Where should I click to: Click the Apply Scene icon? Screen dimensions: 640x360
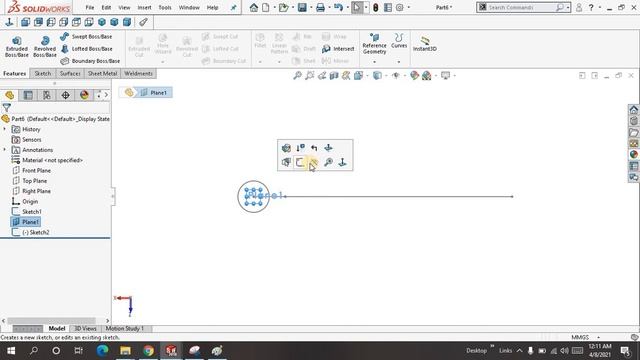click(427, 76)
